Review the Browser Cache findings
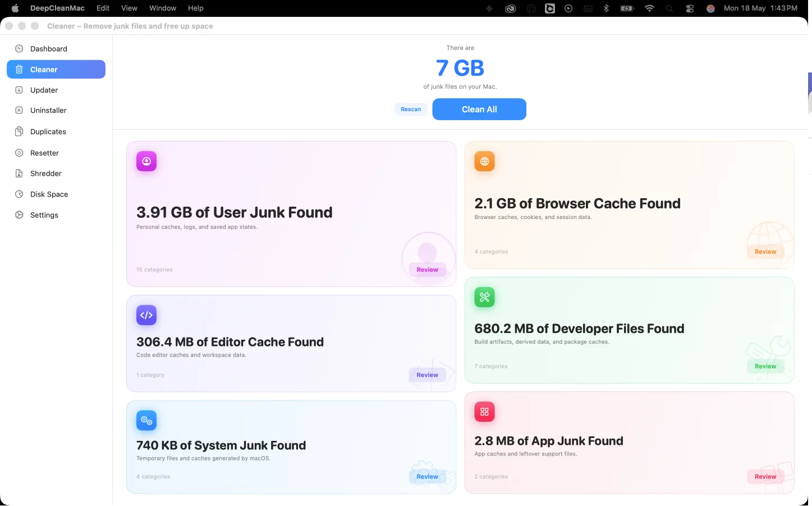This screenshot has height=506, width=812. 765,252
